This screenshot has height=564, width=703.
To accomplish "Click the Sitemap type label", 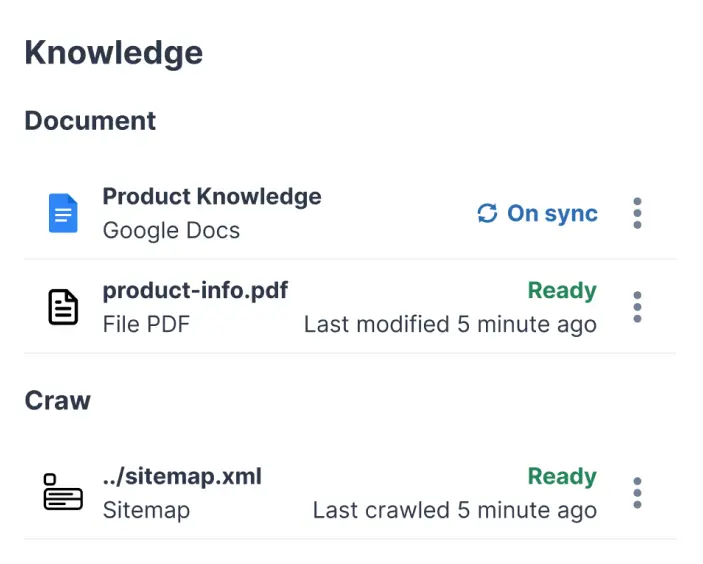I will [x=146, y=510].
